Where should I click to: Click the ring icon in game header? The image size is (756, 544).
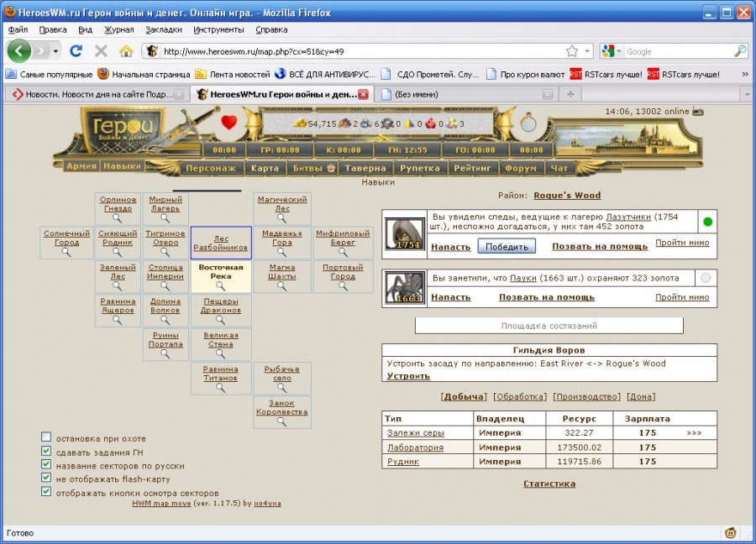[528, 123]
